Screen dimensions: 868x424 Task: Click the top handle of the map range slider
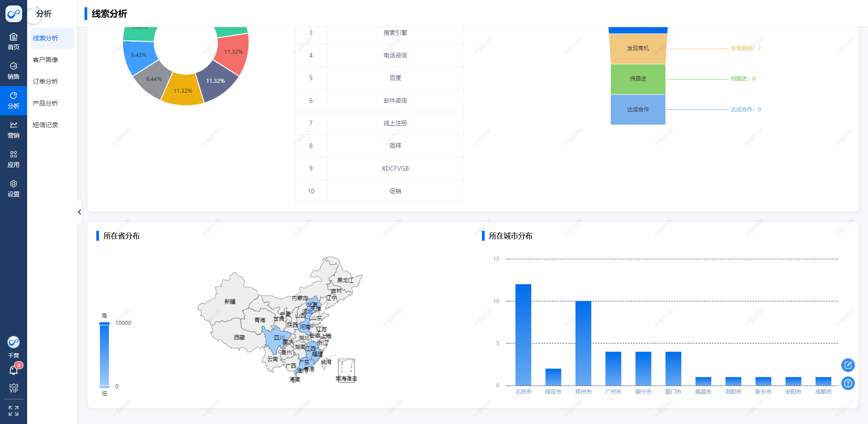point(104,324)
